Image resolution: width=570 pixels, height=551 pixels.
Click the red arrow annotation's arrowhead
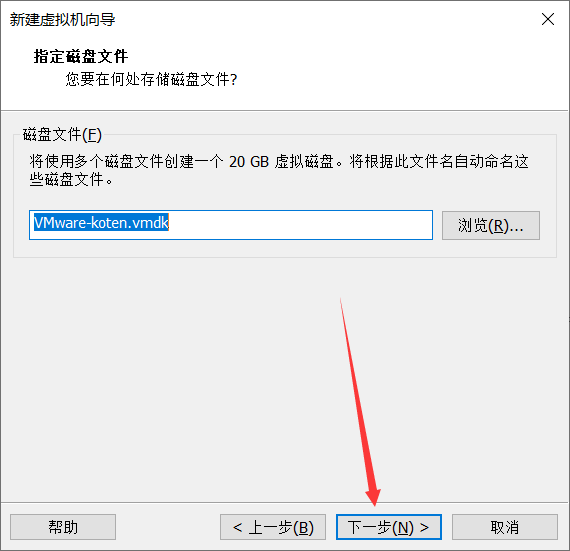[373, 496]
